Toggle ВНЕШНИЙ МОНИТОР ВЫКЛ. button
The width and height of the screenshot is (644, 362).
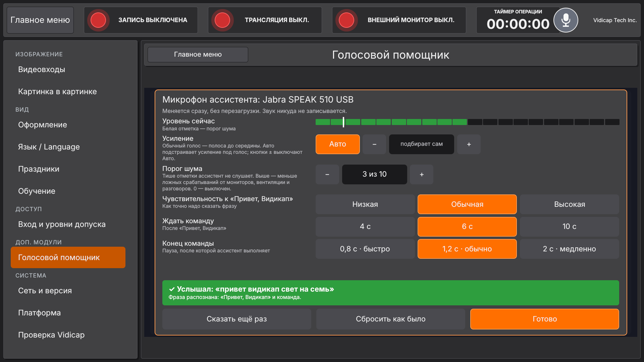399,20
